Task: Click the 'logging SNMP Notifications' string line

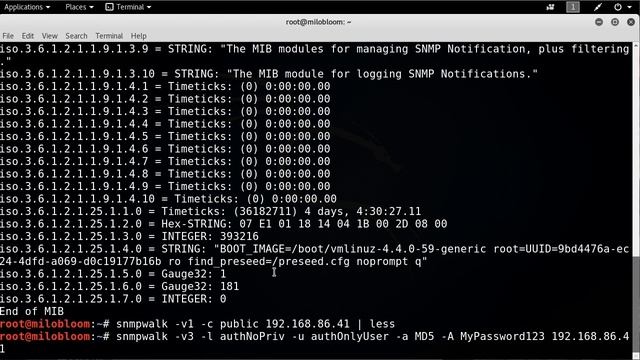Action: (269, 74)
